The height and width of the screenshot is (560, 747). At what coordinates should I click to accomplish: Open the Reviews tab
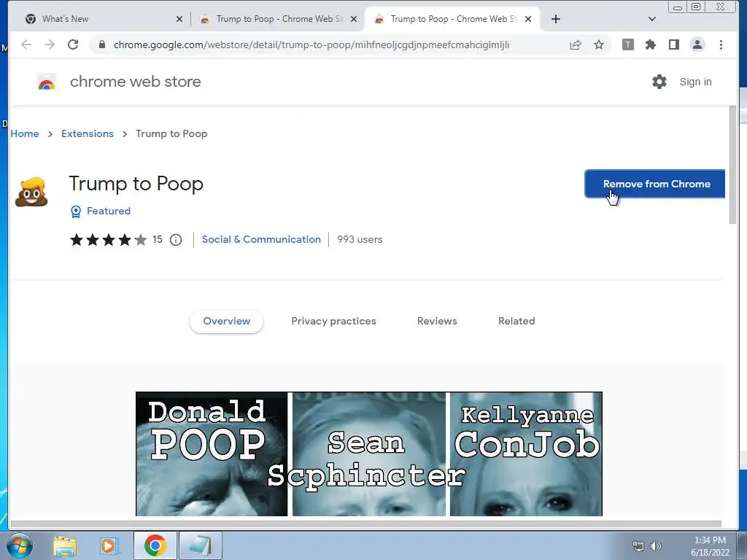(x=437, y=322)
